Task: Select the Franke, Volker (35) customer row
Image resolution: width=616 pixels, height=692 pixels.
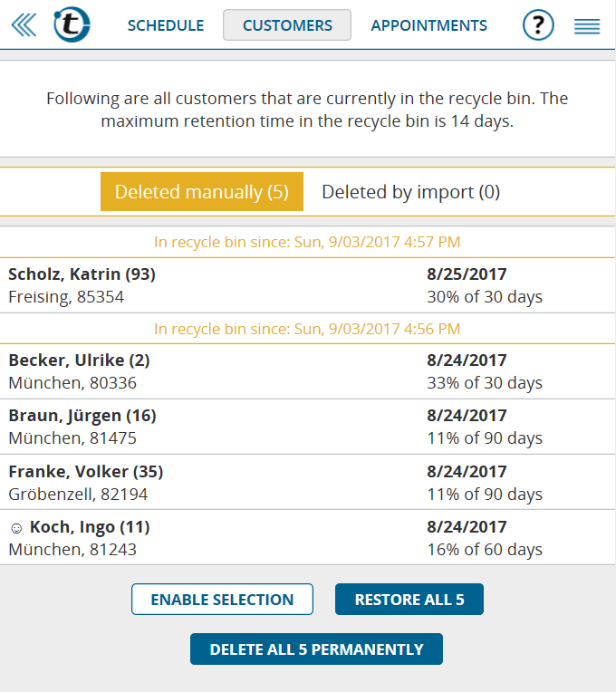Action: click(307, 483)
